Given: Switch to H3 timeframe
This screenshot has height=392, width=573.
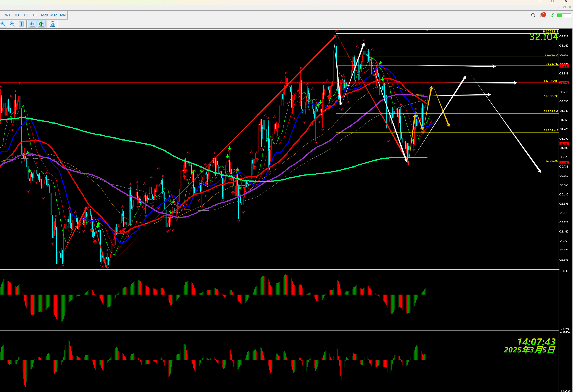Looking at the screenshot, I should pyautogui.click(x=17, y=15).
